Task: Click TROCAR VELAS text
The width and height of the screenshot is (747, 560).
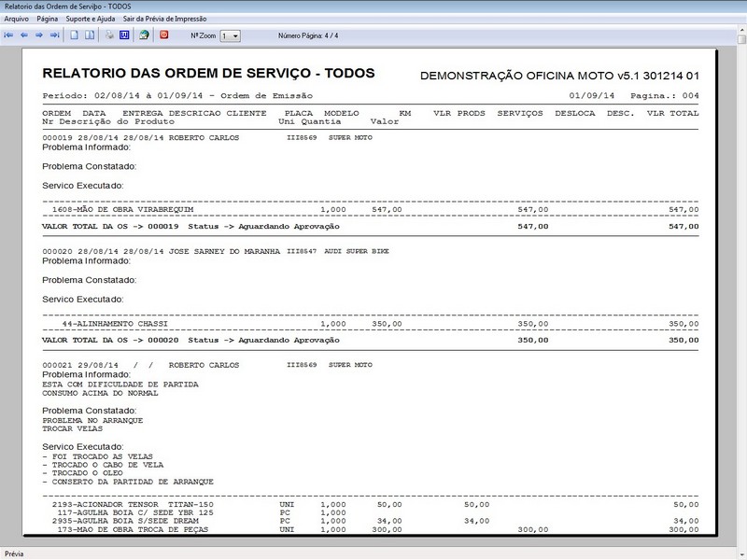Action: pyautogui.click(x=73, y=428)
